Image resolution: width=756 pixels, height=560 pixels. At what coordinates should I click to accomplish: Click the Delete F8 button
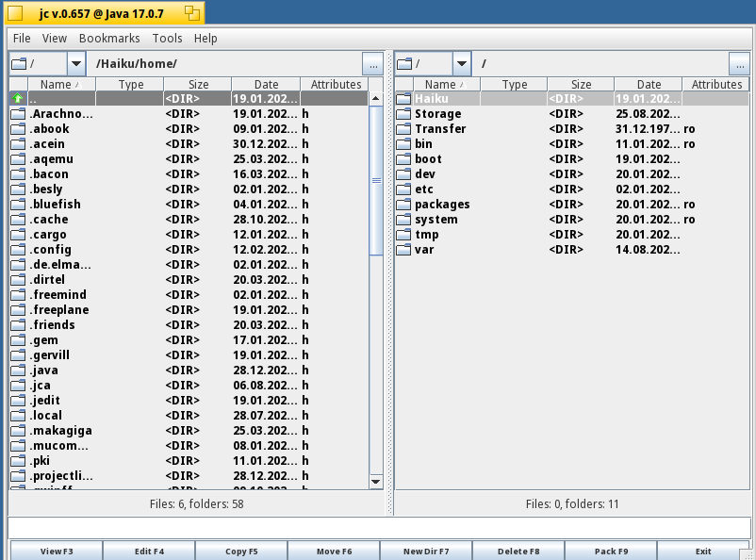point(518,551)
